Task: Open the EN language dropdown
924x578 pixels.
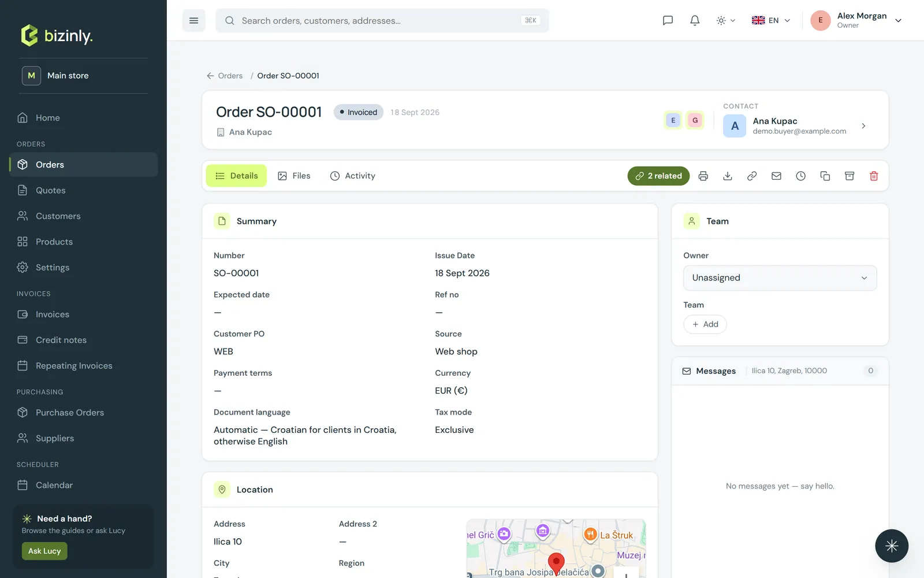Action: tap(771, 20)
